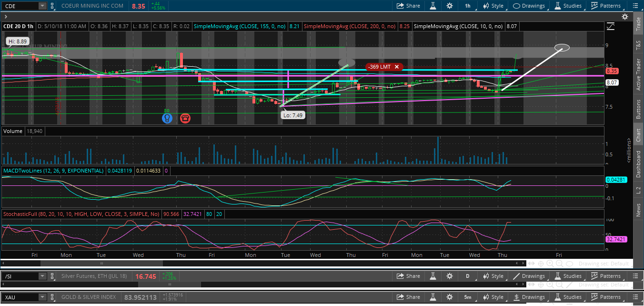Viewport: 644px width, 306px height.
Task: Expand the CDE symbol dropdown arrow
Action: tap(42, 6)
